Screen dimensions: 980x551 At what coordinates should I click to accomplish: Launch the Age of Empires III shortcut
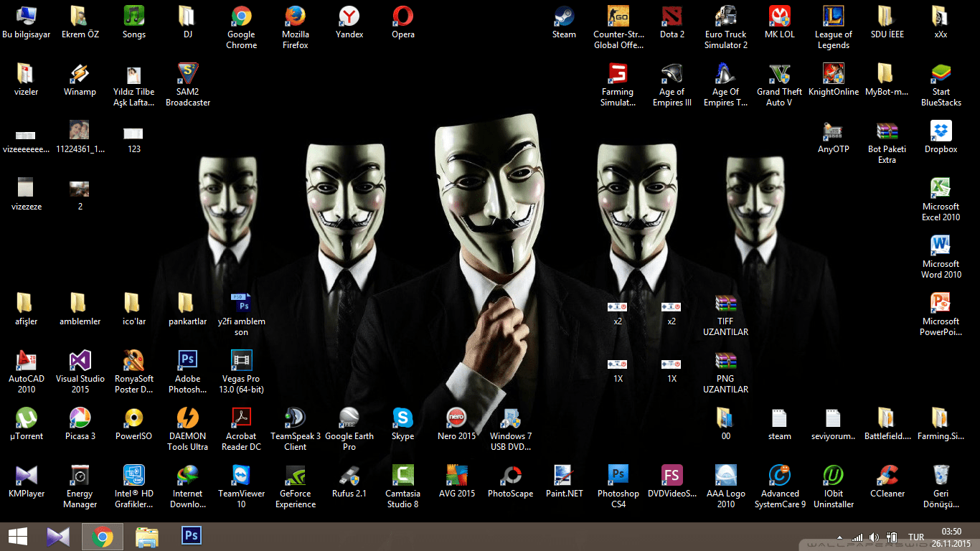pyautogui.click(x=672, y=85)
